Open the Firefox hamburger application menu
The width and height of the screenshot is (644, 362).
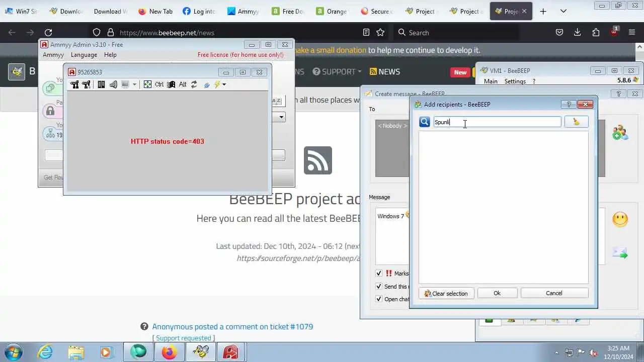coord(632,33)
